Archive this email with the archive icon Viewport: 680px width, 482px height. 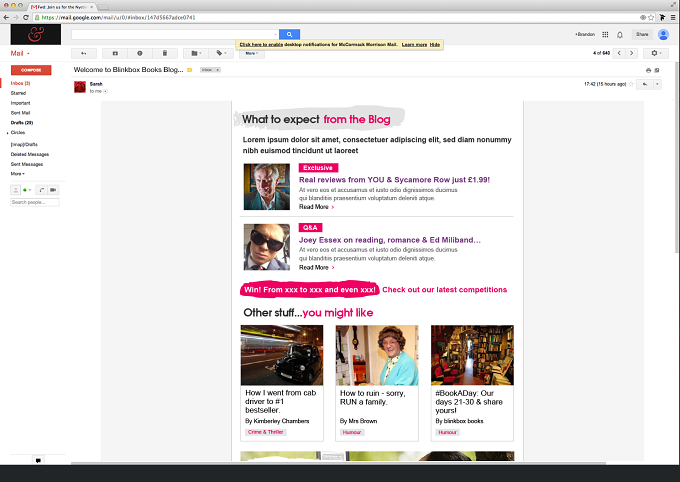(x=115, y=53)
